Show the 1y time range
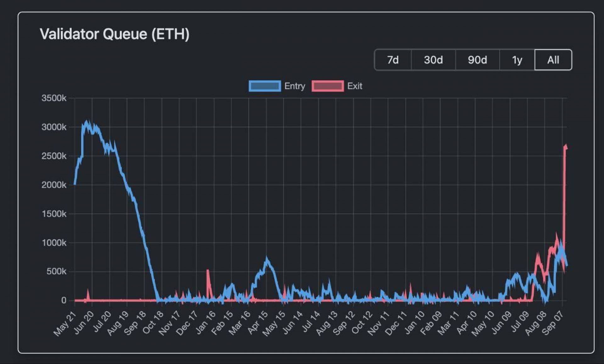The height and width of the screenshot is (364, 604). click(517, 60)
